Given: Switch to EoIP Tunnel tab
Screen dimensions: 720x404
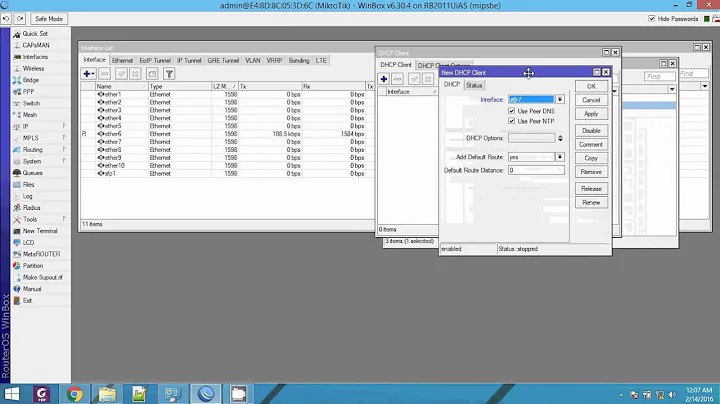Looking at the screenshot, I should tap(155, 61).
